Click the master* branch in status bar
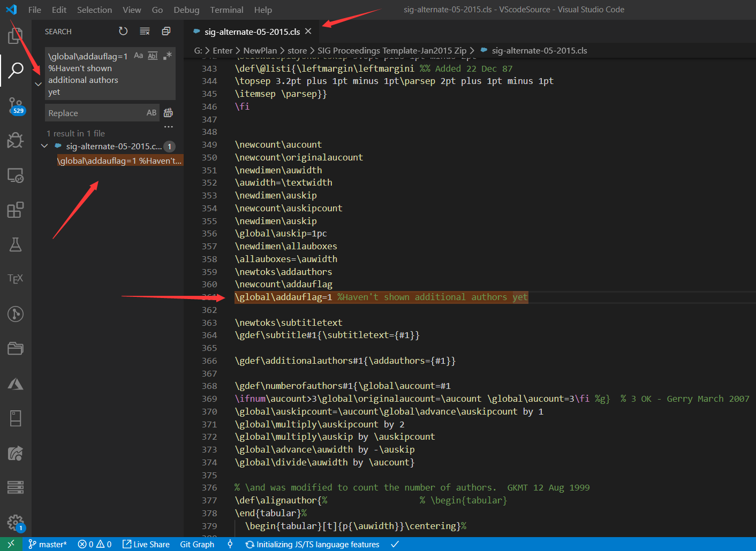 pos(48,544)
